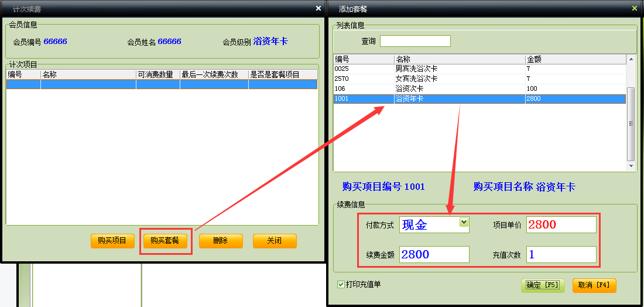Click the 最后一次续费次数 column header
The width and height of the screenshot is (644, 307).
[x=214, y=74]
